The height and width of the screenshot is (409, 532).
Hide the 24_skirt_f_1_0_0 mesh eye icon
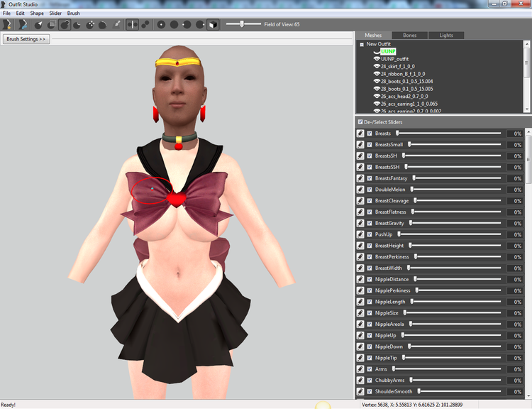point(377,66)
